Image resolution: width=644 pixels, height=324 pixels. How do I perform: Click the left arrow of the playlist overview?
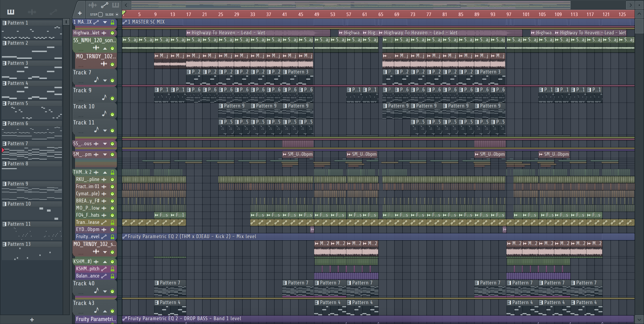click(x=126, y=5)
